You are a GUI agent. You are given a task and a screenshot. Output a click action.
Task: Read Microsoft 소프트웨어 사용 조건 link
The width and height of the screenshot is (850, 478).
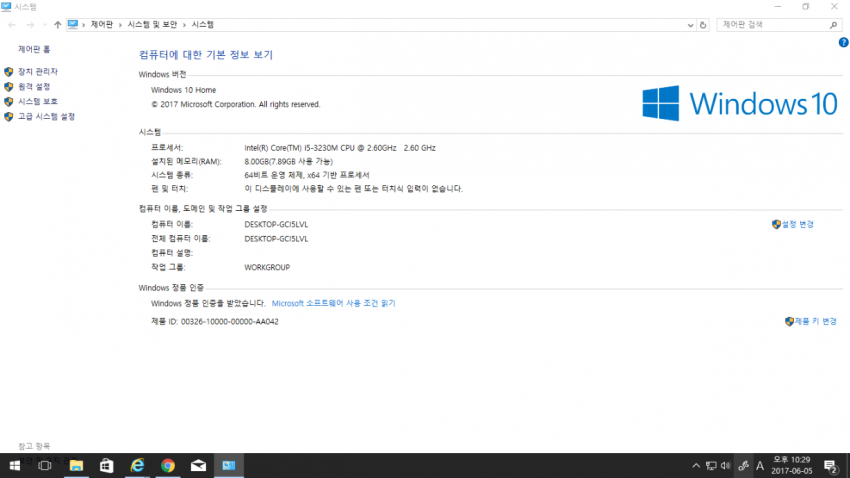pos(333,303)
